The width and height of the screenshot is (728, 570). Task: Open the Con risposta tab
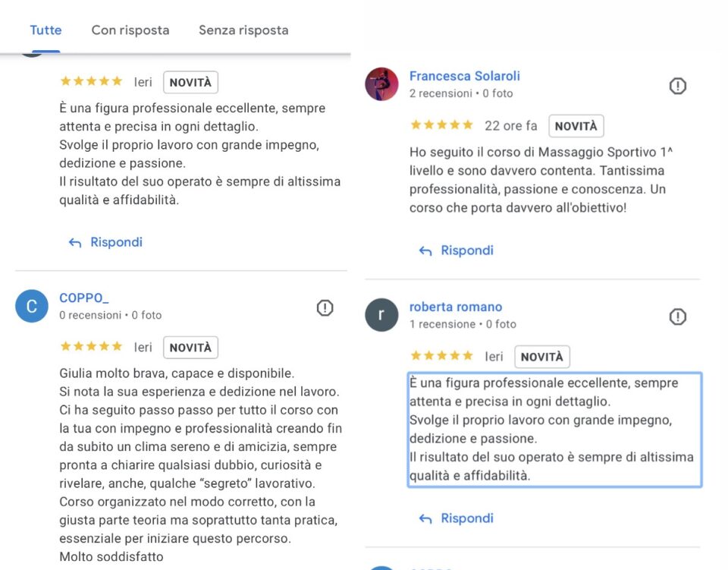pyautogui.click(x=130, y=30)
